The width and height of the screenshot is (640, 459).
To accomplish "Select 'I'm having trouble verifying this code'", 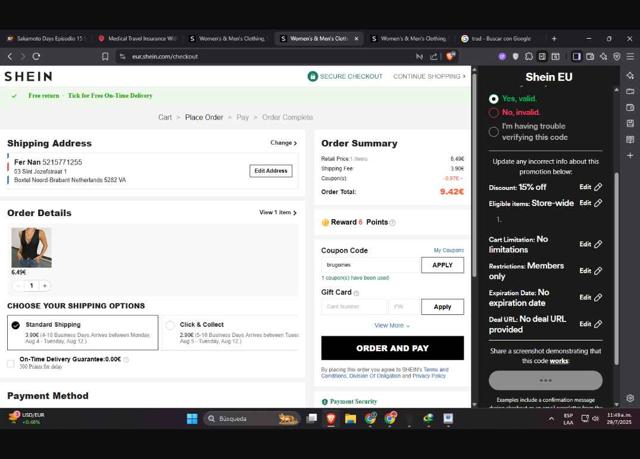I will point(493,132).
